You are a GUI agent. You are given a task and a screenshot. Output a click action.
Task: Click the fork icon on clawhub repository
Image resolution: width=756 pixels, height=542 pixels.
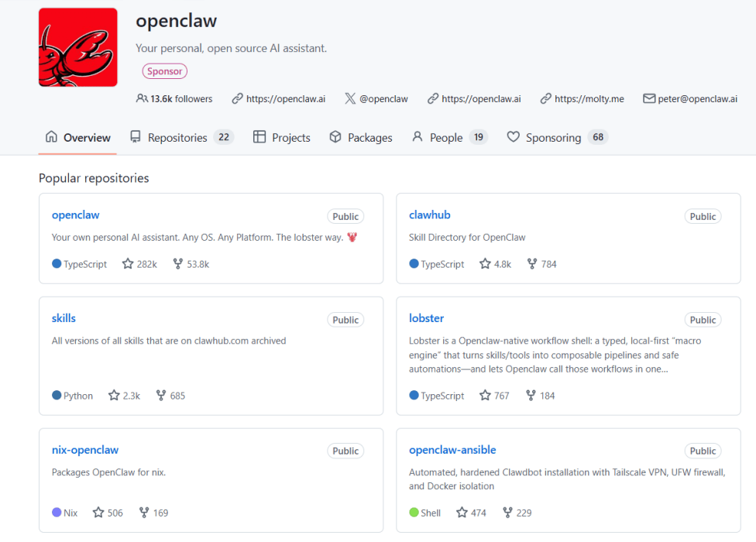531,264
